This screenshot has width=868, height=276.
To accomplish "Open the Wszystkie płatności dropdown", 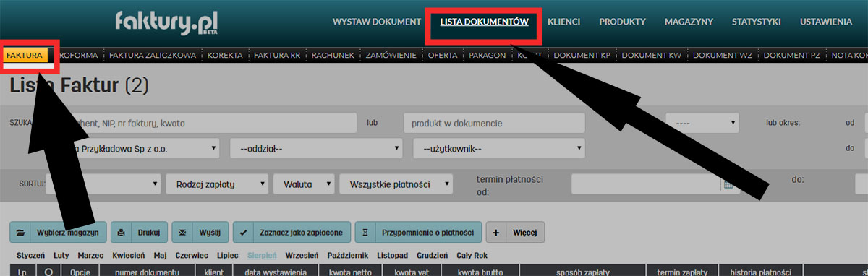I will 396,184.
